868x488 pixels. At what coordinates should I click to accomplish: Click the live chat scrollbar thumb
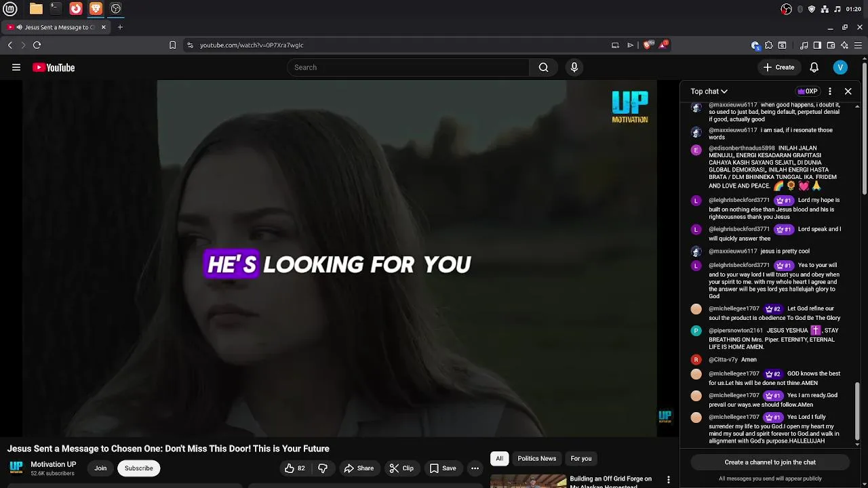coord(858,411)
